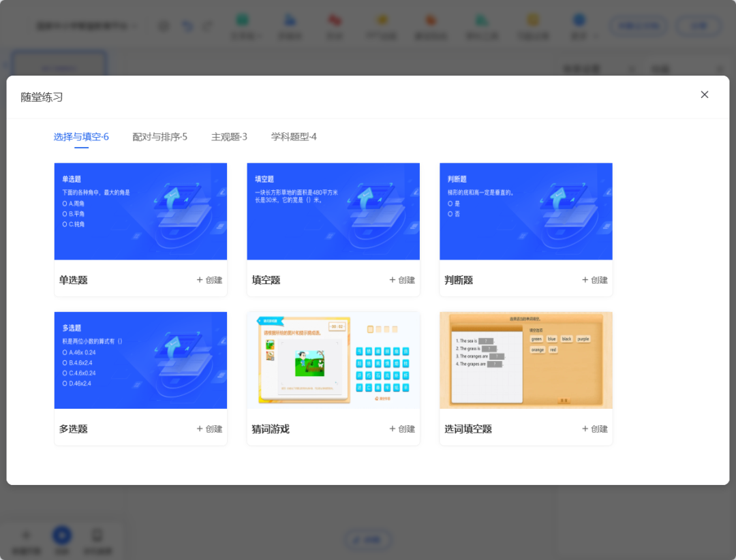Click the blue circular icon at bottom left
The width and height of the screenshot is (736, 560).
coord(62,535)
